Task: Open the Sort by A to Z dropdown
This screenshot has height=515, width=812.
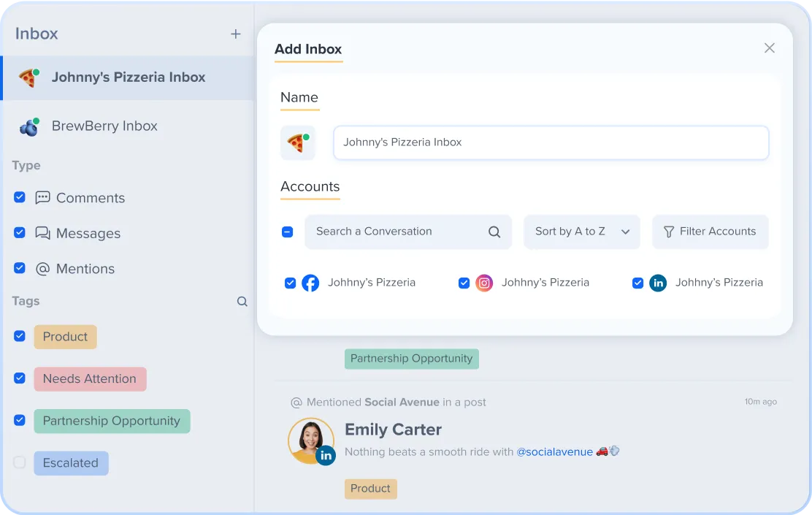Action: click(582, 232)
